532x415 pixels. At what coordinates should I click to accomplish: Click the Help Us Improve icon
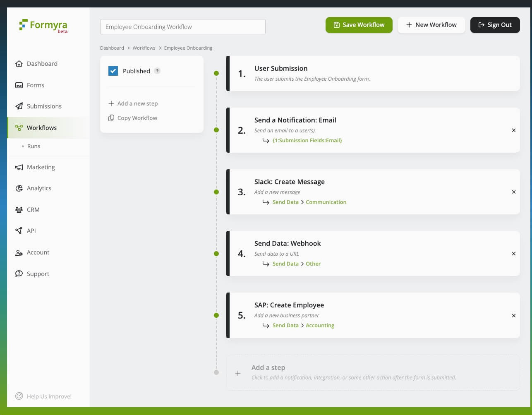click(19, 396)
